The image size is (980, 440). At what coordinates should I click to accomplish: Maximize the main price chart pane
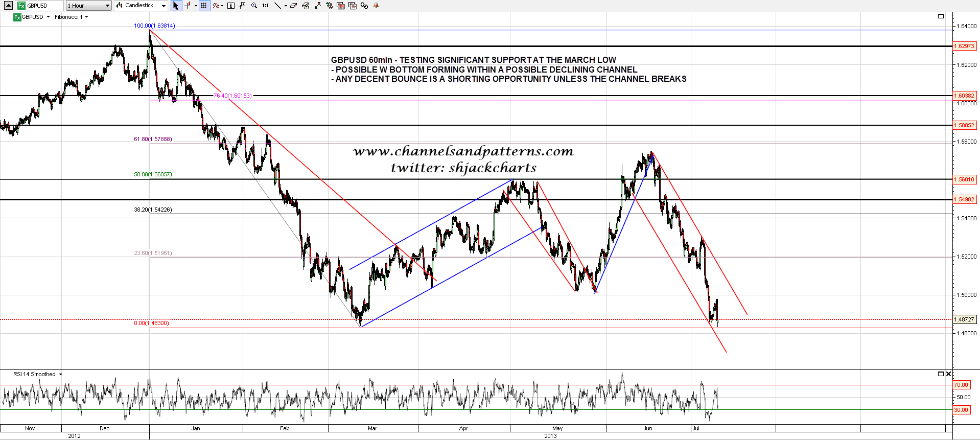point(941,16)
